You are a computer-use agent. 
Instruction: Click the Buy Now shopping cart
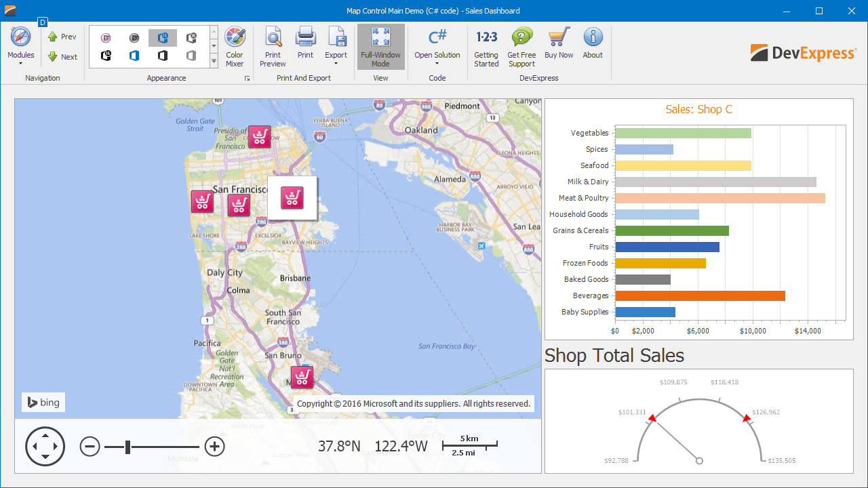point(559,45)
